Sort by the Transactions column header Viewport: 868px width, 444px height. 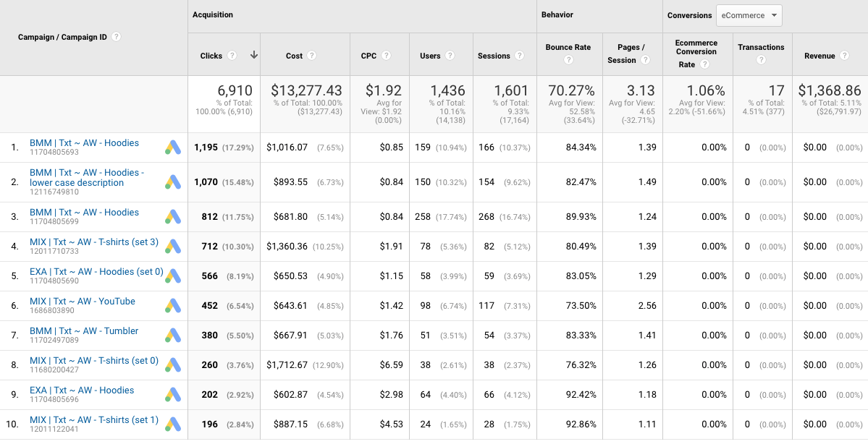tap(761, 47)
